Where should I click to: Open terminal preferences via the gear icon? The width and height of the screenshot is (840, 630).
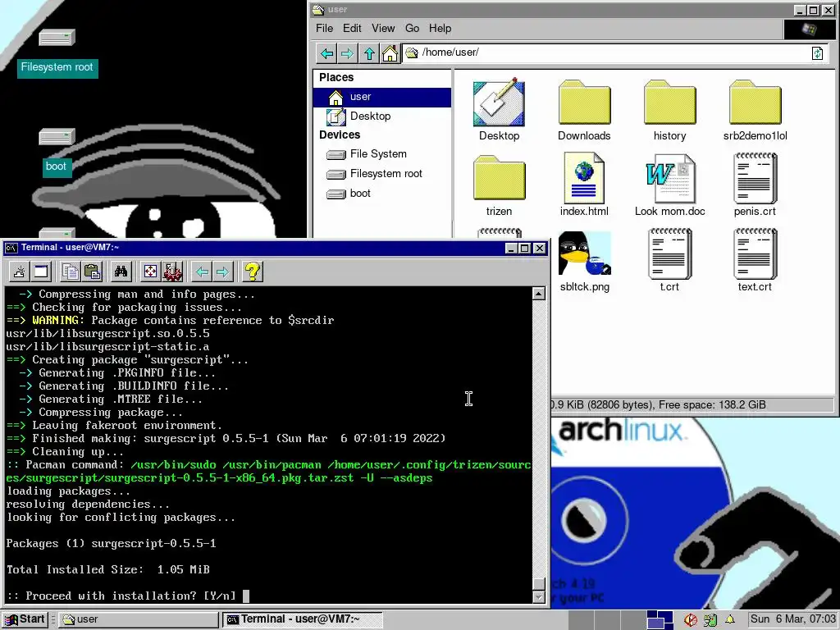172,272
